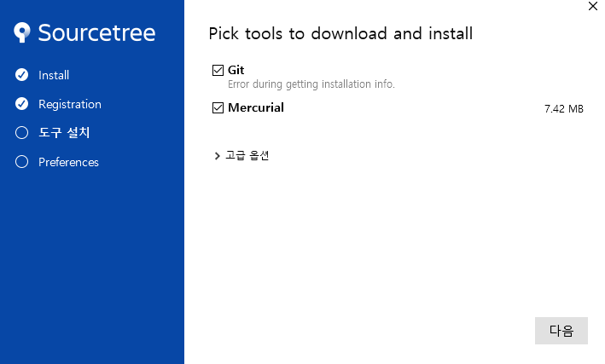Click the Sourcetree logo icon

click(x=22, y=32)
